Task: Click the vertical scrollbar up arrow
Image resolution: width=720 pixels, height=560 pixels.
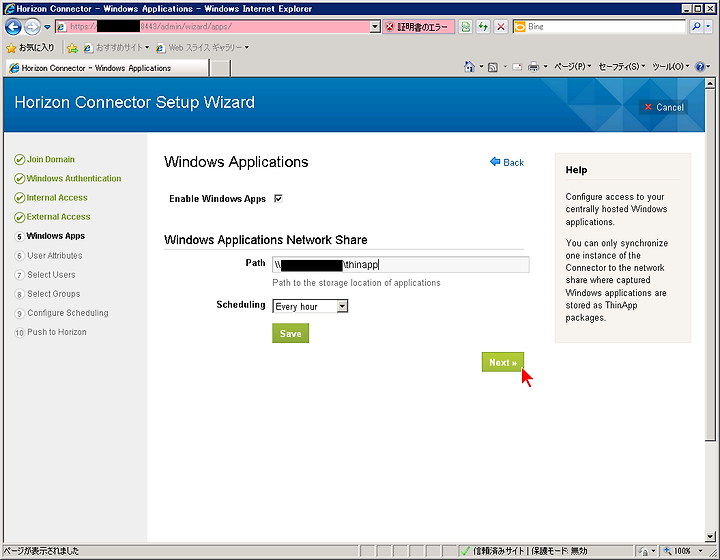Action: 710,84
